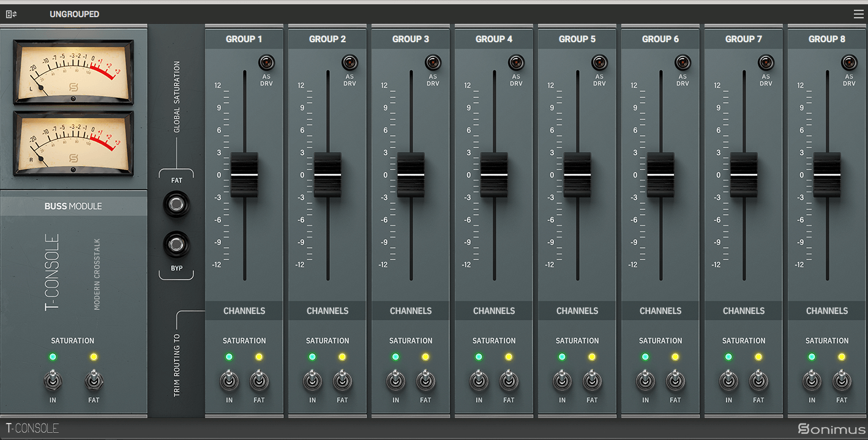
Task: Click the green saturation LED on Group 4
Action: point(479,357)
